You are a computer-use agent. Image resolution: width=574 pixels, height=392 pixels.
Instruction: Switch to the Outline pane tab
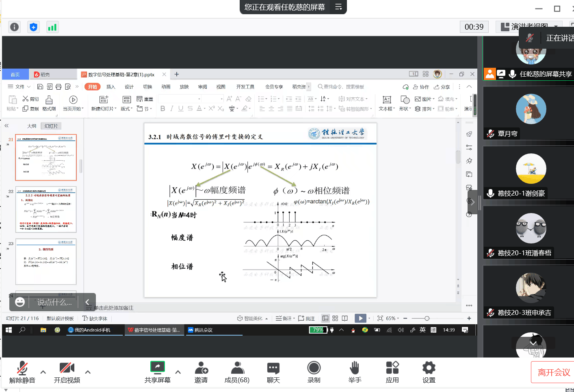click(32, 126)
